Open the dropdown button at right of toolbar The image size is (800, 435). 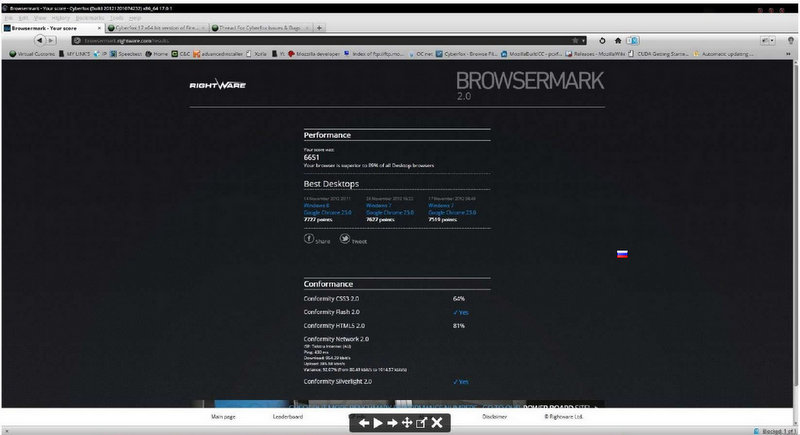coord(767,40)
